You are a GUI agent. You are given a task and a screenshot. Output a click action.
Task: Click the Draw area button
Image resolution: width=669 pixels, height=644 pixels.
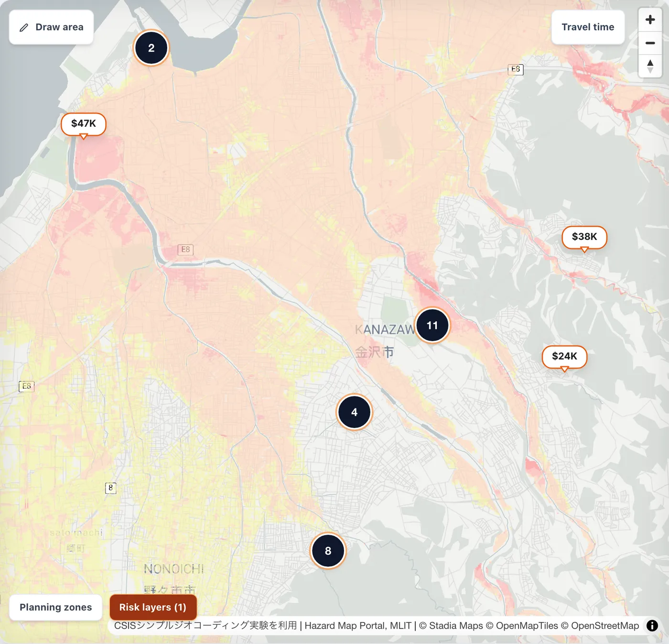click(x=51, y=27)
